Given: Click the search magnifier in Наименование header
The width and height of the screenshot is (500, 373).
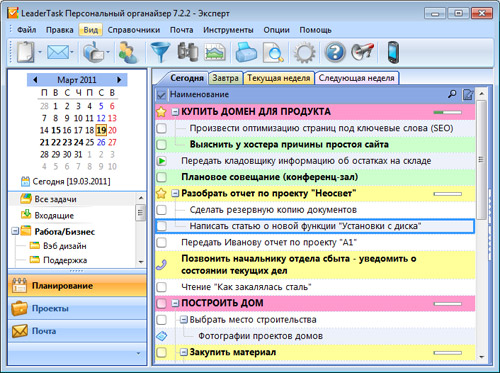Looking at the screenshot, I should click(x=452, y=94).
